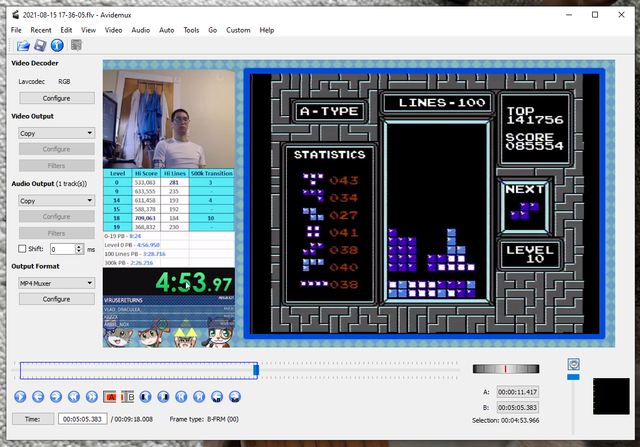
Task: Open the Output Format MP4 Muxer dropdown
Action: [56, 283]
